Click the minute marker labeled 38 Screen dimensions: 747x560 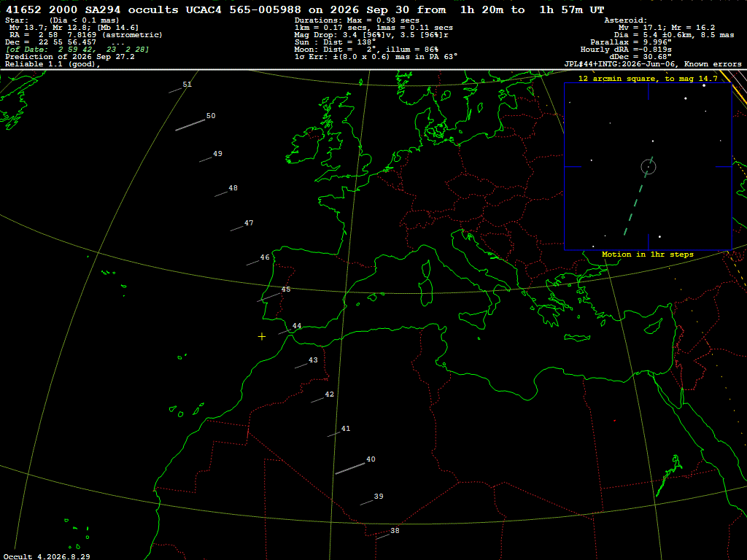tap(395, 531)
